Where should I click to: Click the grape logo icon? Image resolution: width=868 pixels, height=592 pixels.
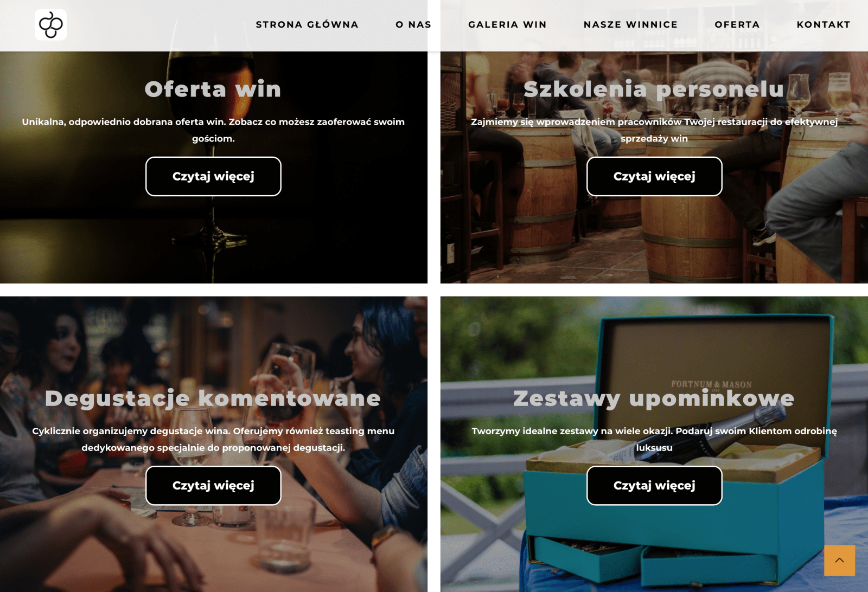[x=50, y=24]
